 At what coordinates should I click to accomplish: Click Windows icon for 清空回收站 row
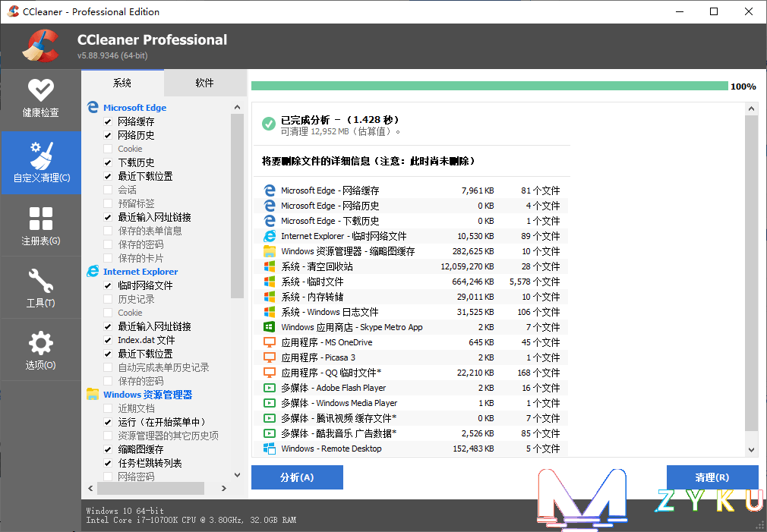[270, 266]
